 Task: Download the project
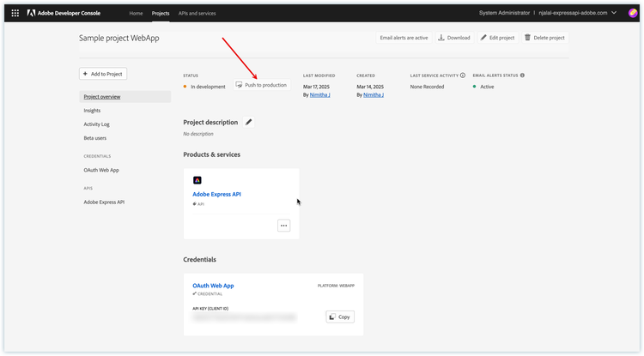tap(454, 38)
